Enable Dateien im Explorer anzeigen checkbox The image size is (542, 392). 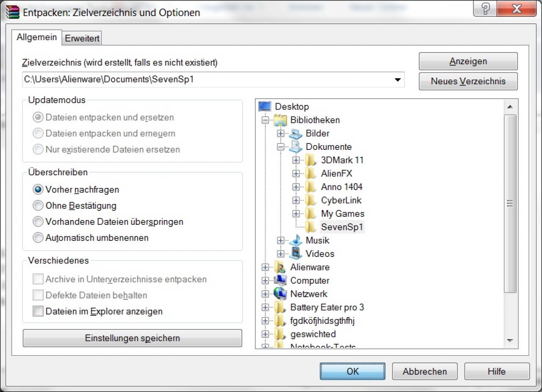pos(38,311)
